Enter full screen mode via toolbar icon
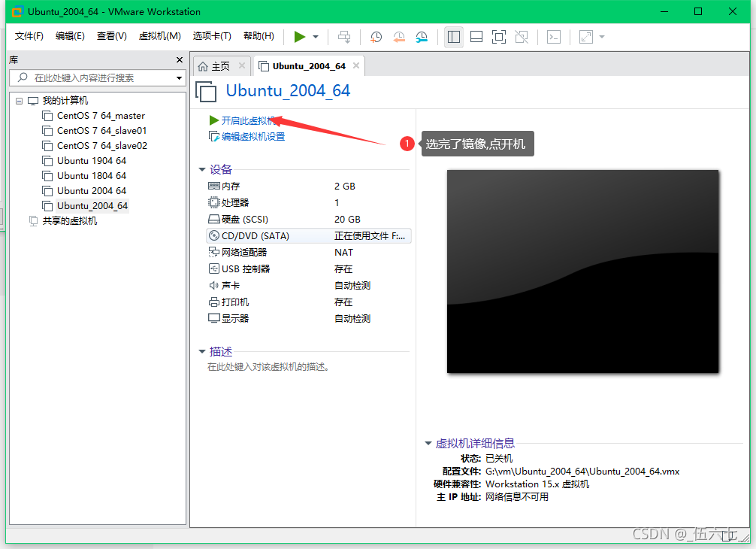Viewport: 756px width, 549px height. (x=499, y=37)
